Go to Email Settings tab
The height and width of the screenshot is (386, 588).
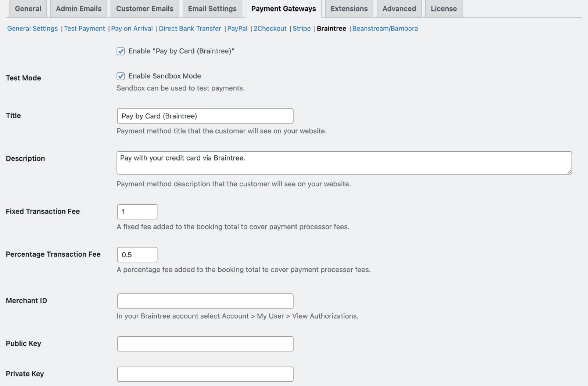(x=212, y=8)
